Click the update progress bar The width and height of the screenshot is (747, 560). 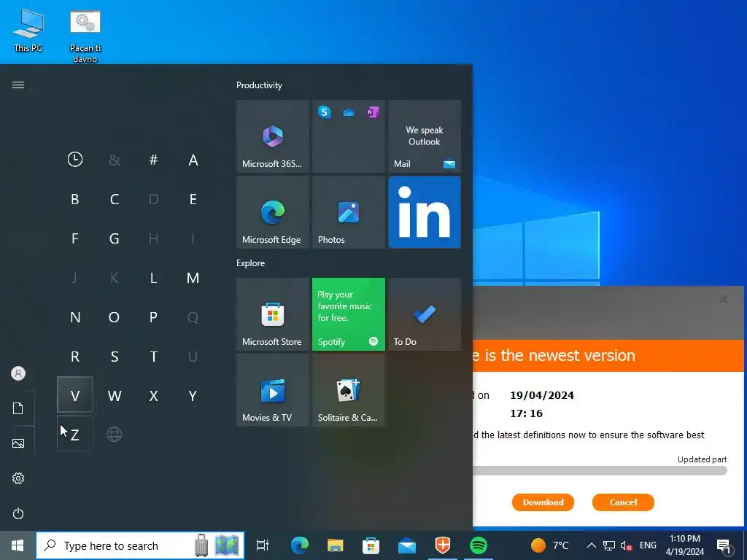click(600, 471)
